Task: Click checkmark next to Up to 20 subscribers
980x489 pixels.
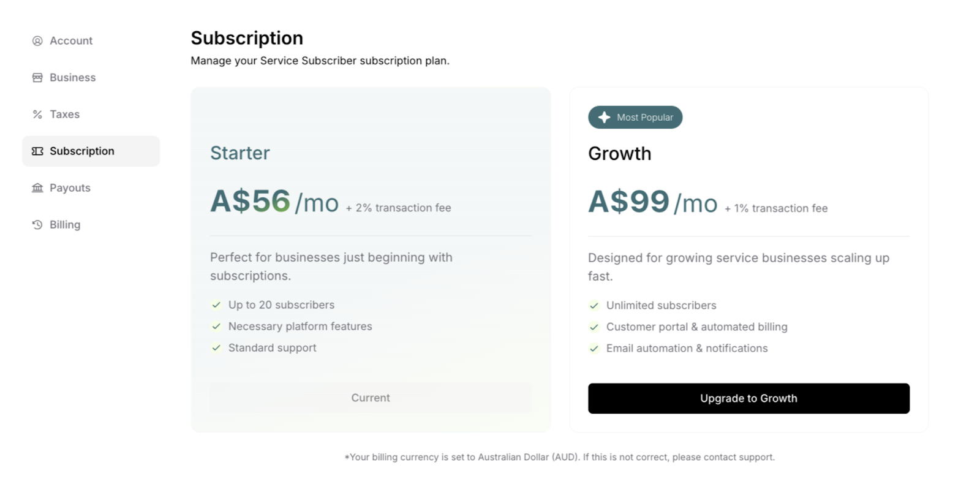Action: click(x=216, y=305)
